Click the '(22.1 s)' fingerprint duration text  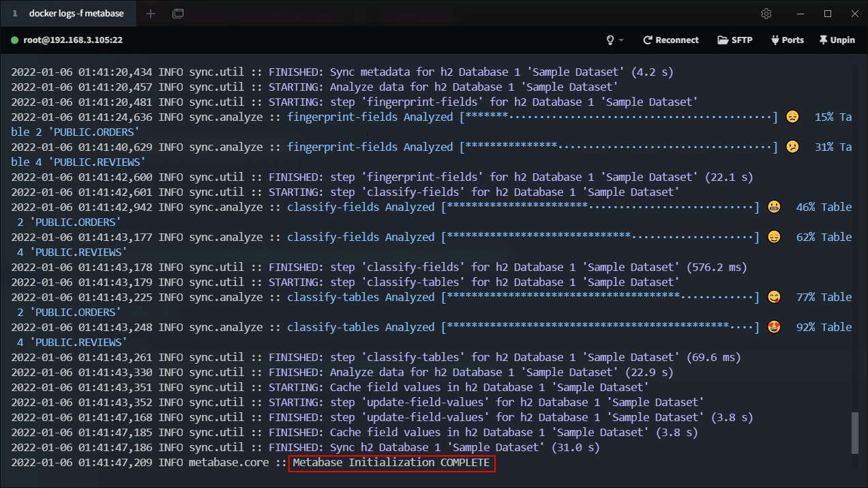click(x=729, y=177)
